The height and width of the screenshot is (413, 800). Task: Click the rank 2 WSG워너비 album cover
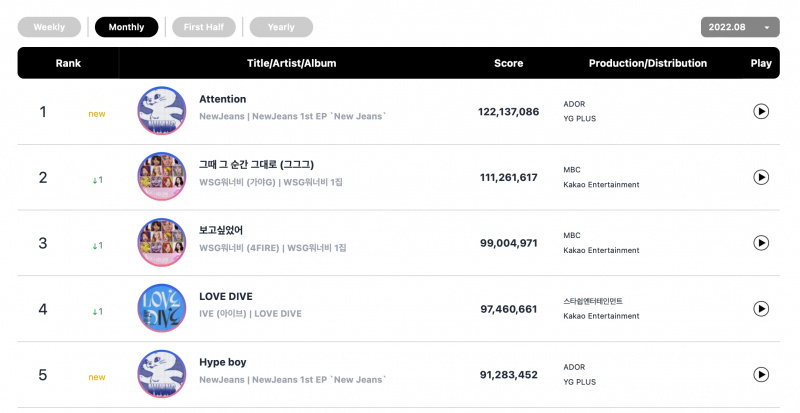[x=162, y=177]
